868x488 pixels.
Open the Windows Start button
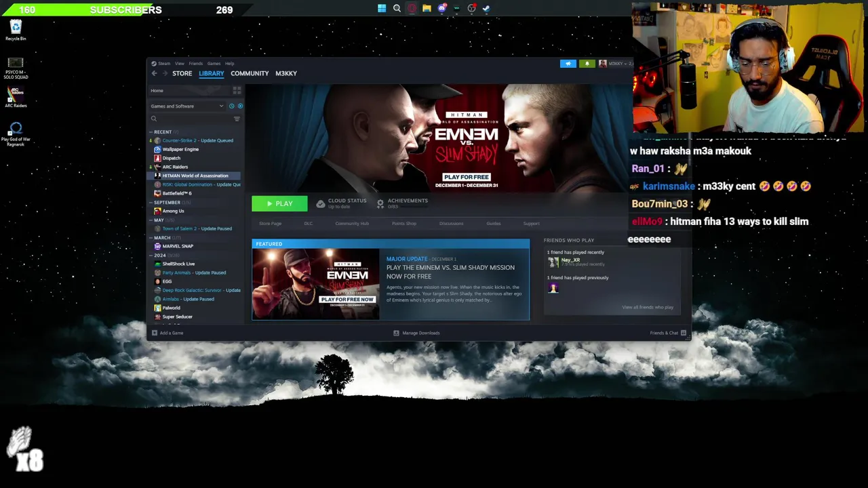coord(382,9)
